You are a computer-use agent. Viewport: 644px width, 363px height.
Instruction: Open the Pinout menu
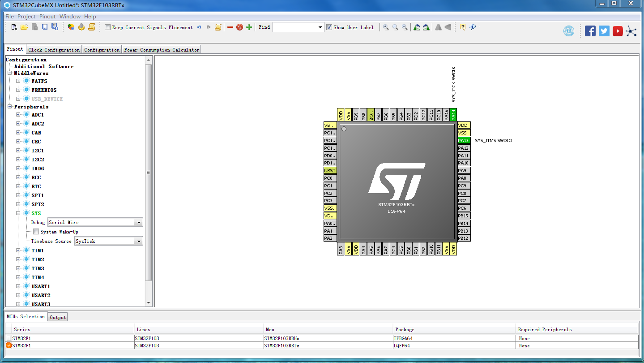[47, 17]
